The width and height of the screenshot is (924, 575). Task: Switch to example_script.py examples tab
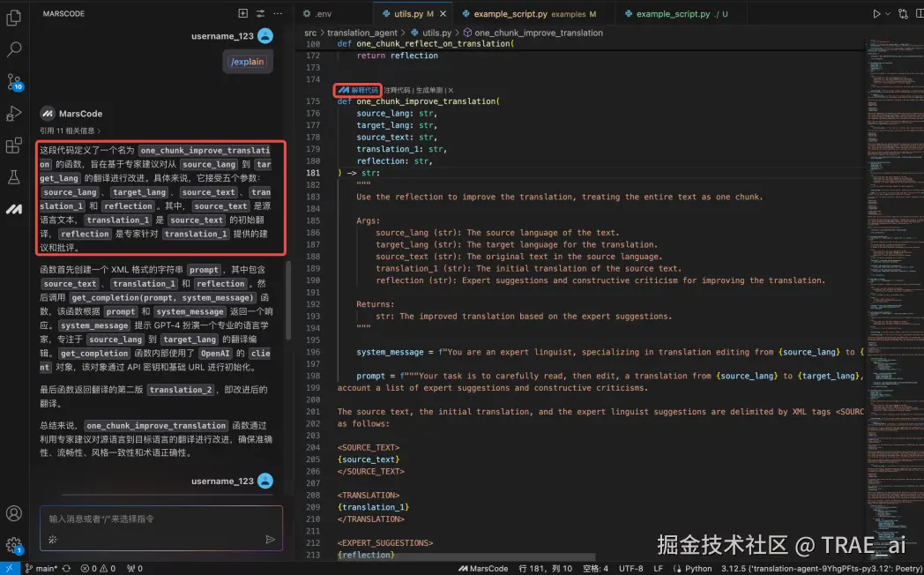click(x=529, y=13)
